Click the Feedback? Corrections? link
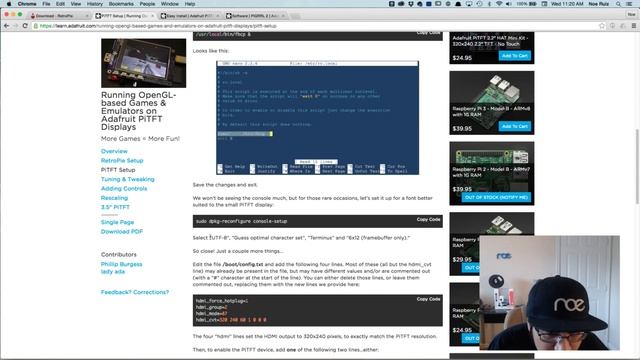The image size is (640, 360). coord(135,292)
